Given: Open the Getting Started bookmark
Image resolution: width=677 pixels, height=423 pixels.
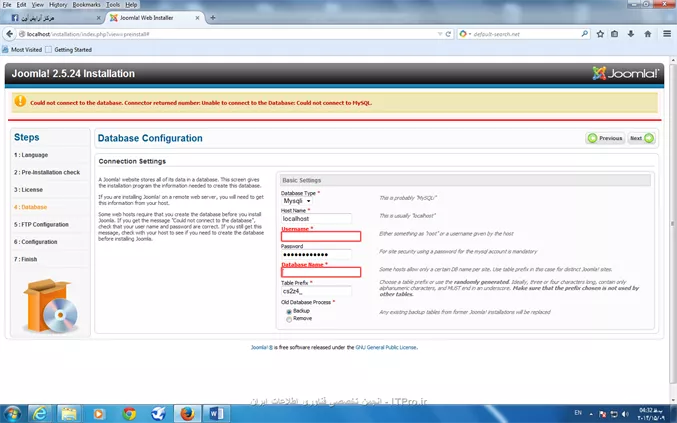Looking at the screenshot, I should (69, 50).
